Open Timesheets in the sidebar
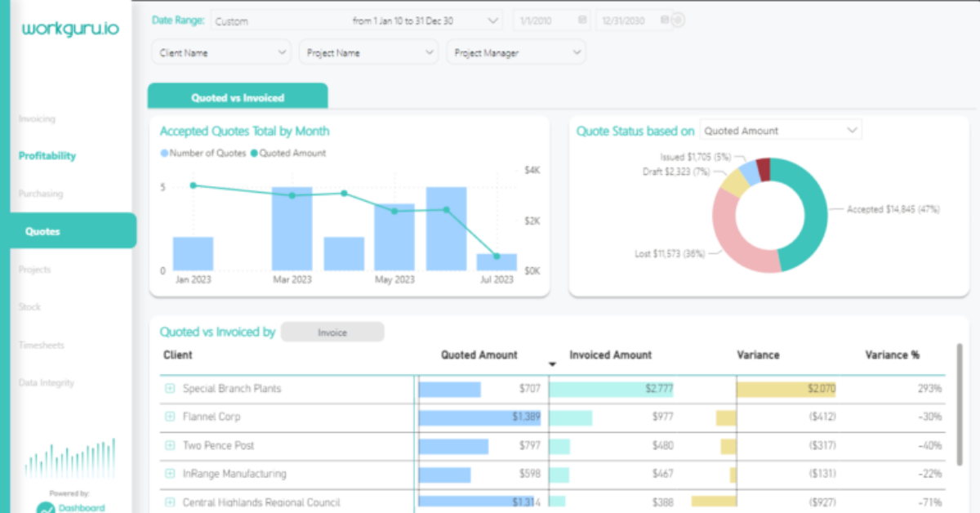The width and height of the screenshot is (980, 513). tap(42, 345)
